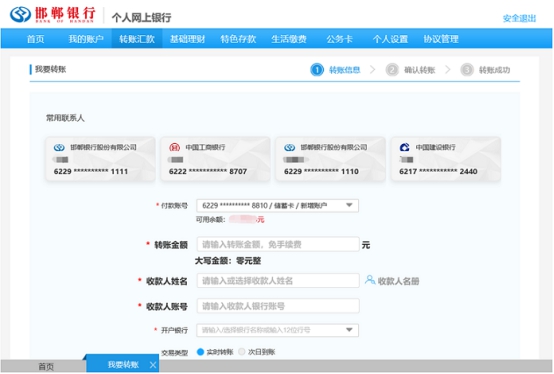Select contact card ending in 1111
Viewport: 554px width, 374px height.
(x=100, y=159)
